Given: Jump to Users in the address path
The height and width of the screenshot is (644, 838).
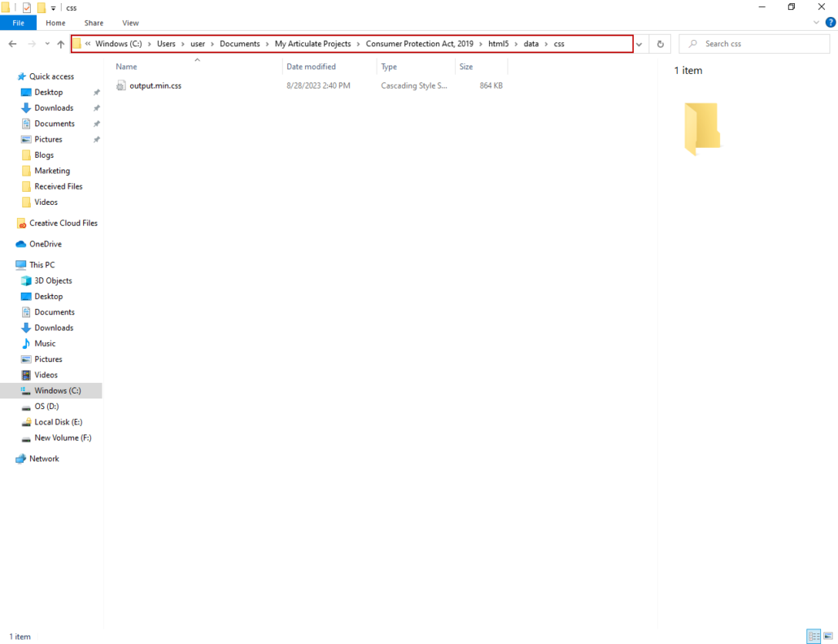Looking at the screenshot, I should coord(166,44).
